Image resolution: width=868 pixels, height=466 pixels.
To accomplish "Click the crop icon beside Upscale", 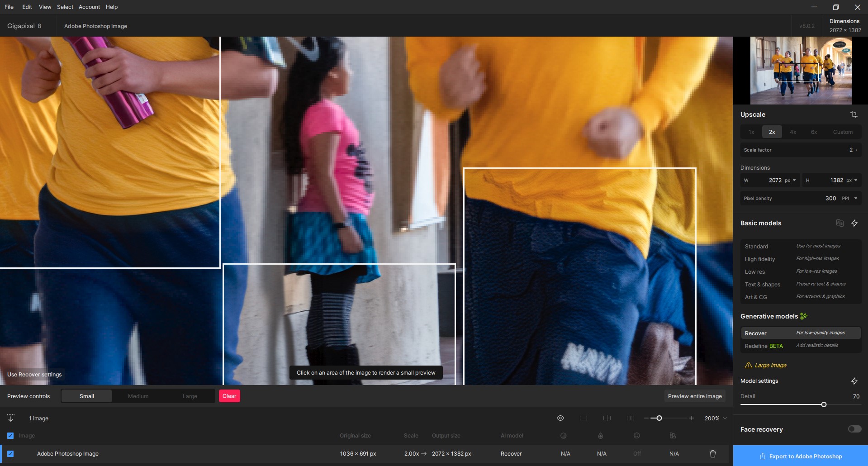I will pos(854,114).
